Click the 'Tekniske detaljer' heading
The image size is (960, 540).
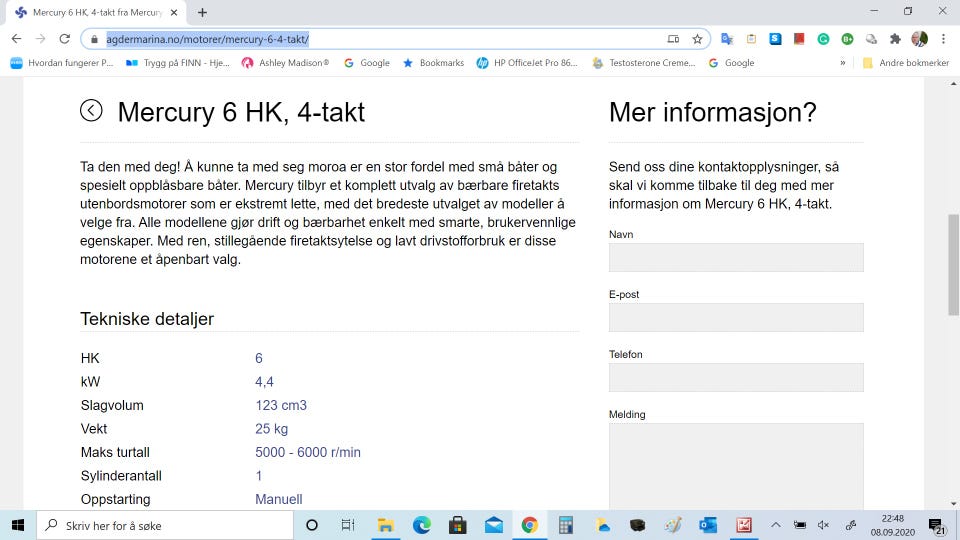click(147, 319)
